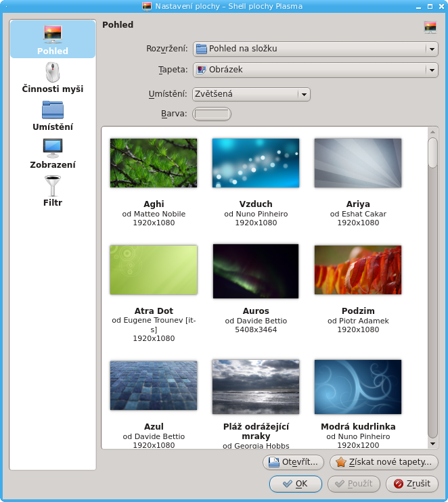This screenshot has height=502, width=448.
Task: Choose the Ariya wallpaper thumbnail
Action: pos(358,163)
